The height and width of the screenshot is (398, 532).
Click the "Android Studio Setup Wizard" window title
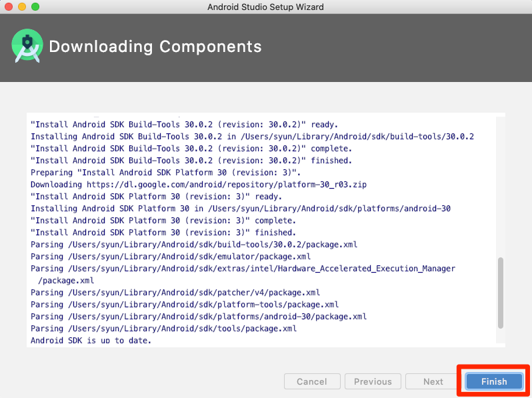point(265,7)
